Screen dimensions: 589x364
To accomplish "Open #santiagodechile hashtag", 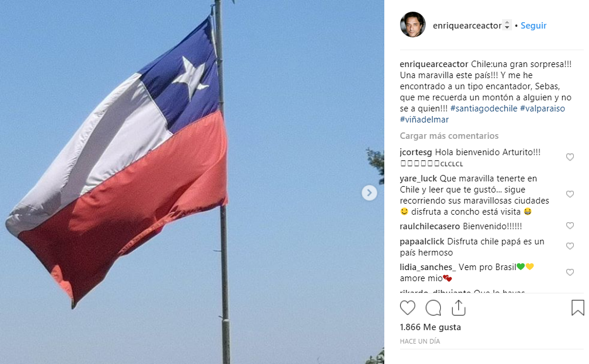I will (x=484, y=108).
